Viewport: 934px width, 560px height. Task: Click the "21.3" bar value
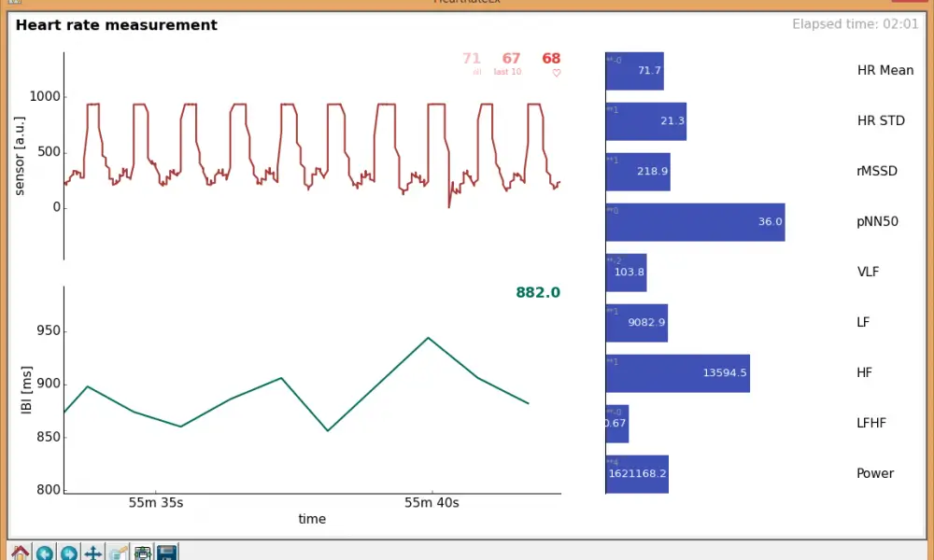coord(672,120)
